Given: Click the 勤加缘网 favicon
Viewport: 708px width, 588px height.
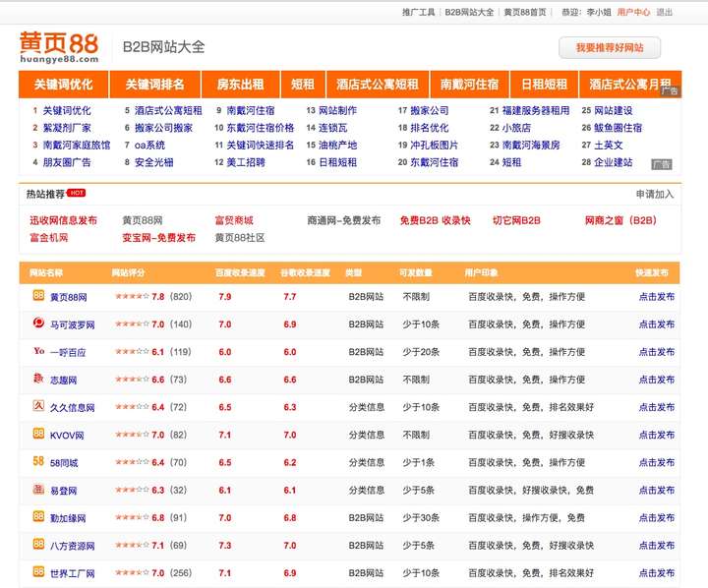Looking at the screenshot, I should (x=38, y=516).
